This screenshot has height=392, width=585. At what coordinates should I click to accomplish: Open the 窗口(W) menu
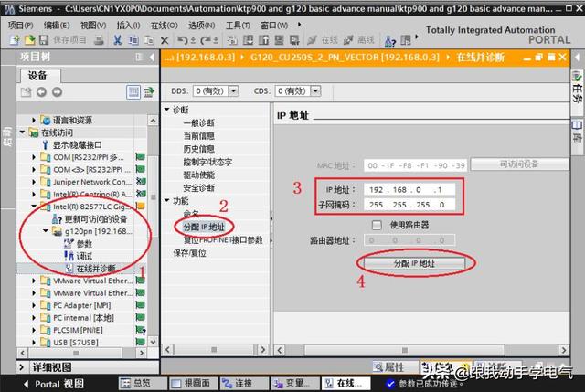point(274,25)
